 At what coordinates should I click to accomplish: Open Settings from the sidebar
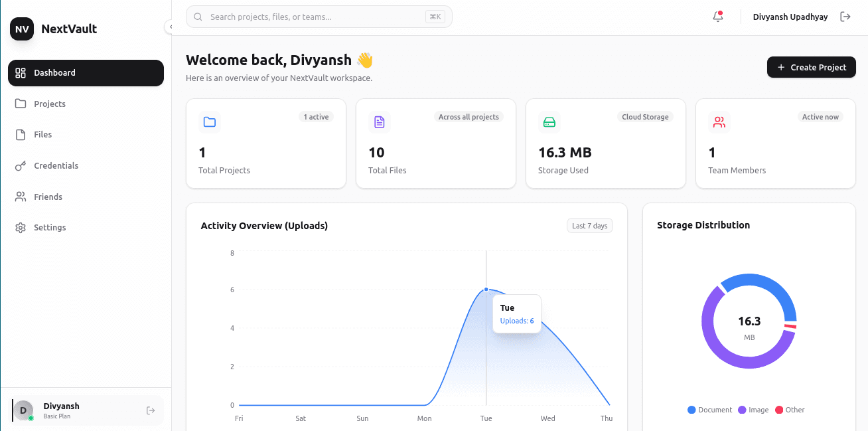click(x=86, y=227)
